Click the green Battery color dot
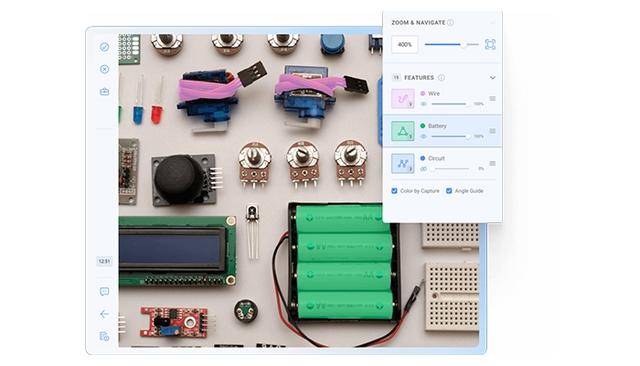The height and width of the screenshot is (366, 640). (x=423, y=126)
